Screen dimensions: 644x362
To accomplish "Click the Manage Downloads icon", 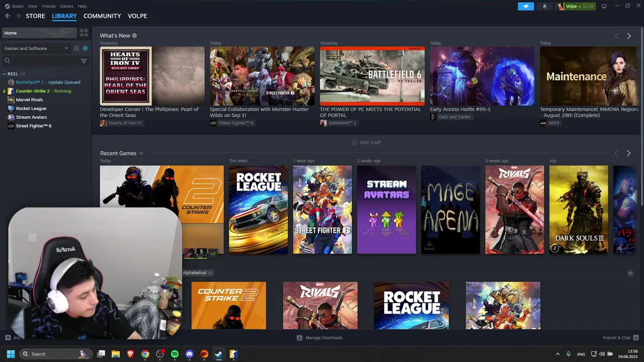I will (x=299, y=338).
